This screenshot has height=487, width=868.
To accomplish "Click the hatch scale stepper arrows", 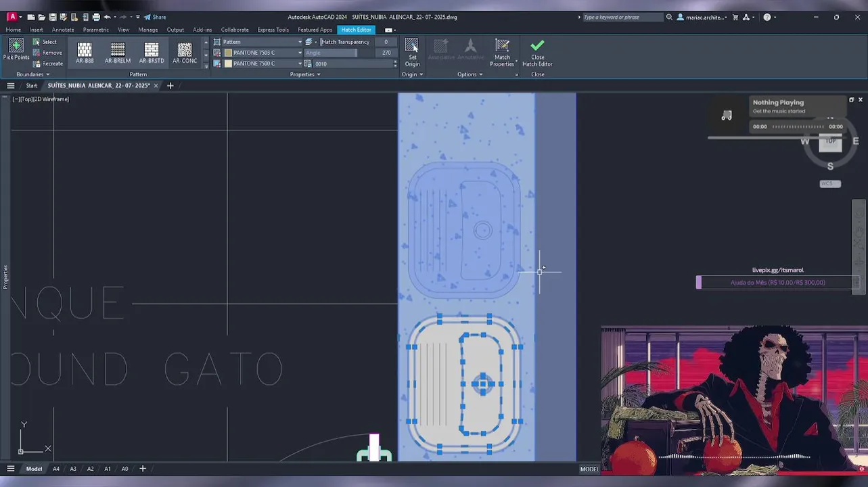I will [395, 64].
